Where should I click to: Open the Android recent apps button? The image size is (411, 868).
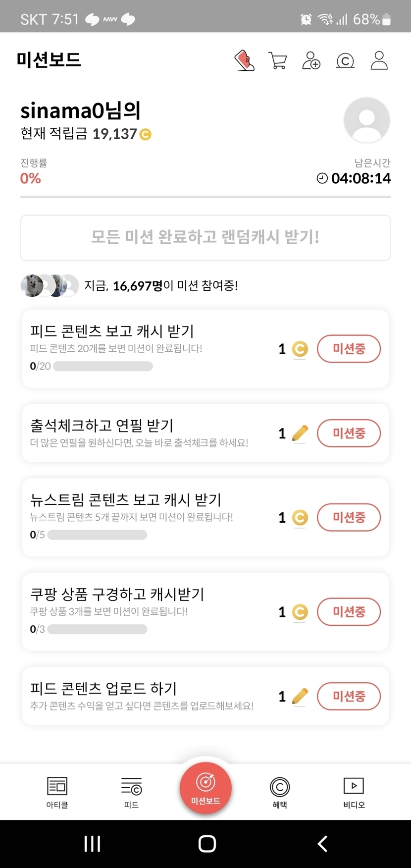point(93,844)
